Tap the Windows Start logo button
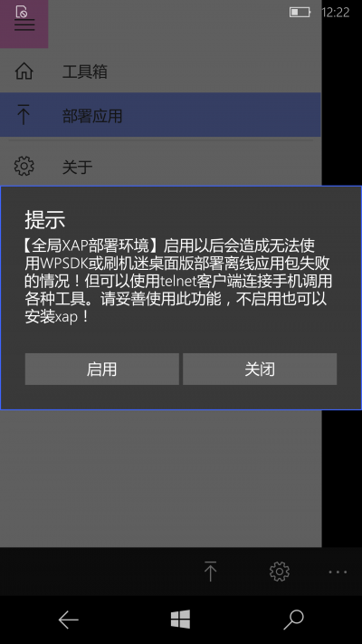 pos(181,620)
